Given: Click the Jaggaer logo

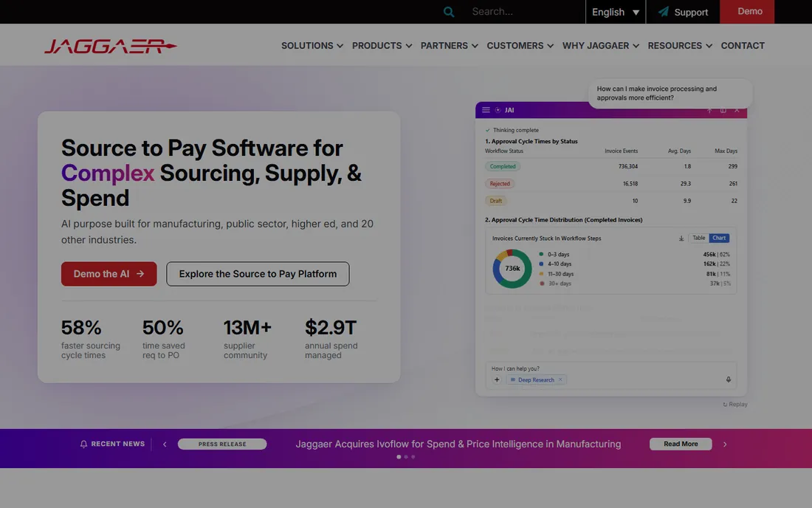Looking at the screenshot, I should pos(110,46).
